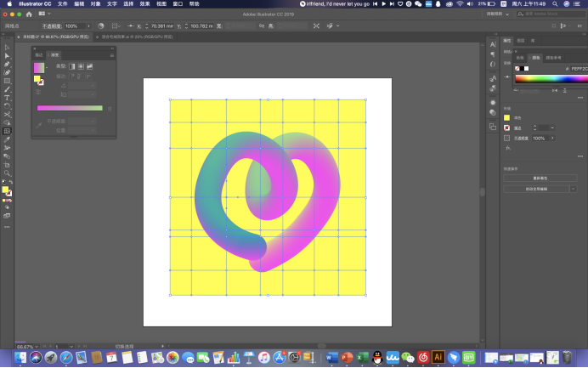Click the 重新着色 button

point(540,178)
